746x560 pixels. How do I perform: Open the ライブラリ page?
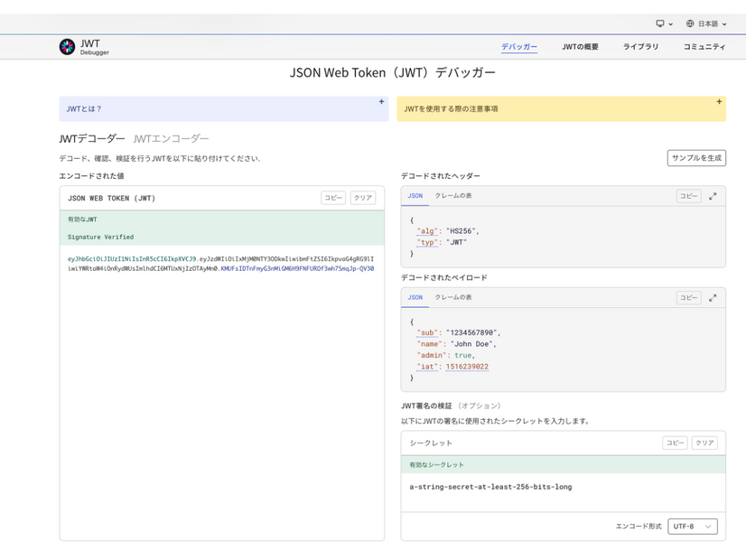coord(640,46)
